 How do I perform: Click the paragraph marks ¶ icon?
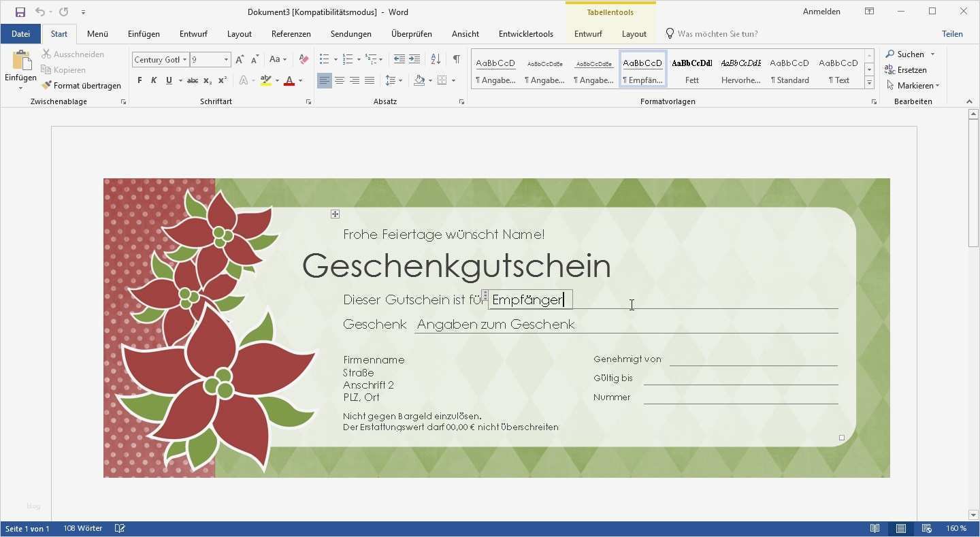pos(457,59)
